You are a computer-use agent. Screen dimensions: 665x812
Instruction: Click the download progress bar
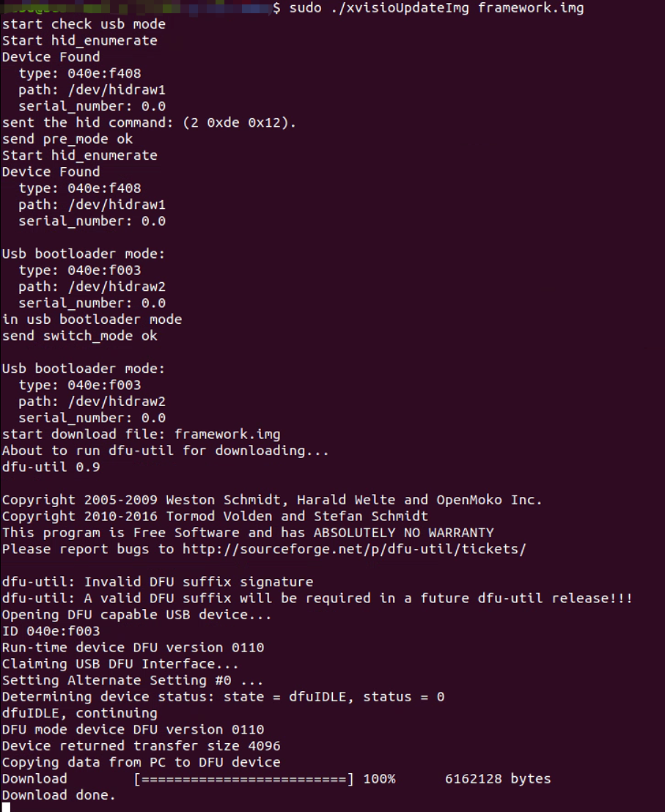(244, 779)
